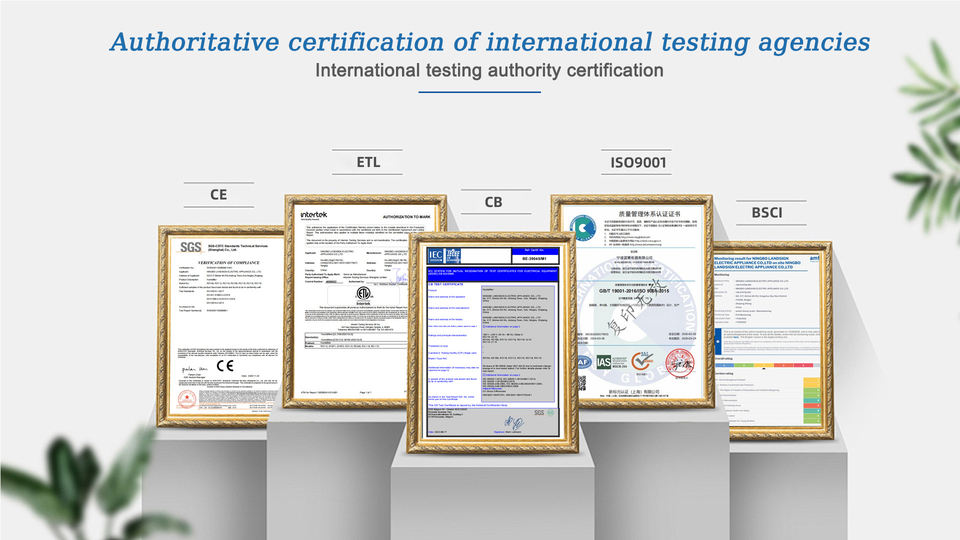Open the framed BSCI monitoring result

[x=773, y=340]
